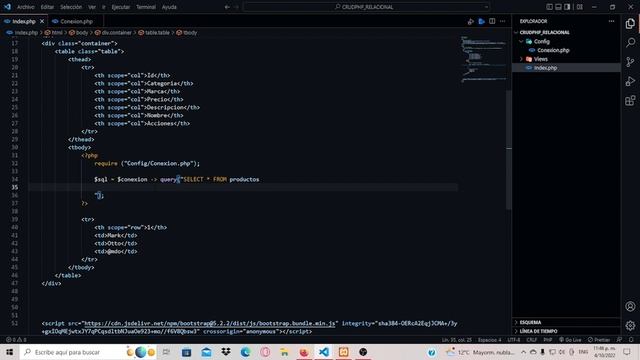Open the Manage gear icon
This screenshot has height=360, width=640.
click(x=630, y=325)
